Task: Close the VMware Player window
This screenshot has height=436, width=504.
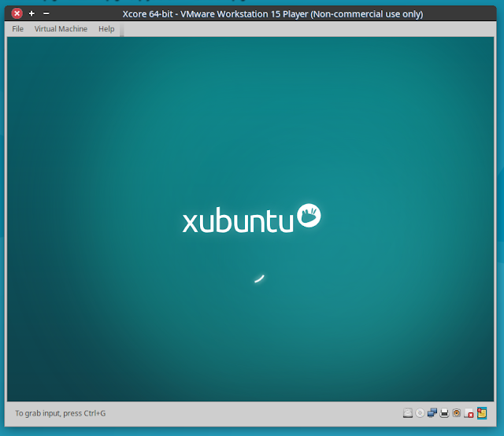Action: 17,13
